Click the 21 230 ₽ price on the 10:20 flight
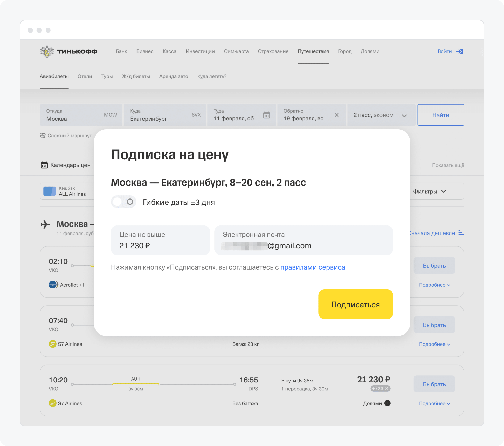 pyautogui.click(x=373, y=379)
